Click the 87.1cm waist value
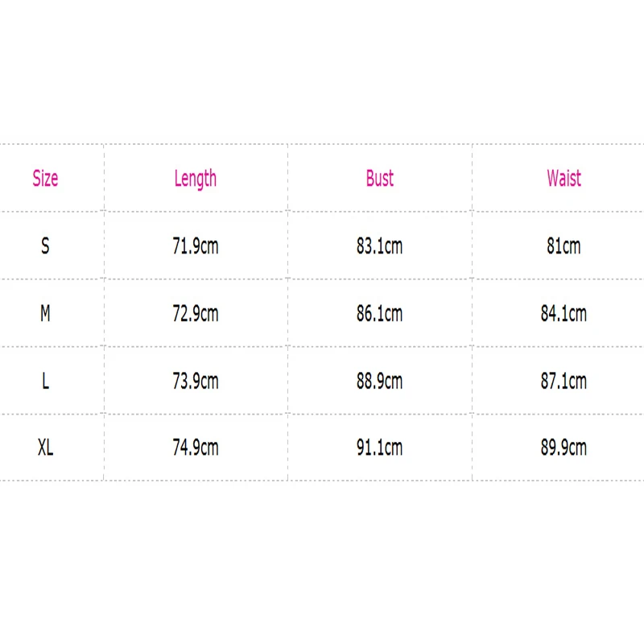Screen dimensions: 644x644 (x=563, y=381)
